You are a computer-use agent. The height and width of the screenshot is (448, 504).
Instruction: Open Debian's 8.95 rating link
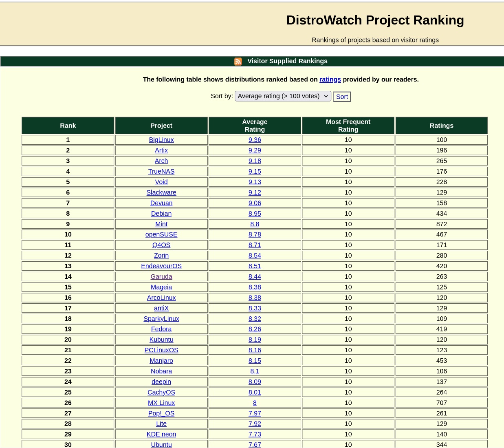(255, 214)
